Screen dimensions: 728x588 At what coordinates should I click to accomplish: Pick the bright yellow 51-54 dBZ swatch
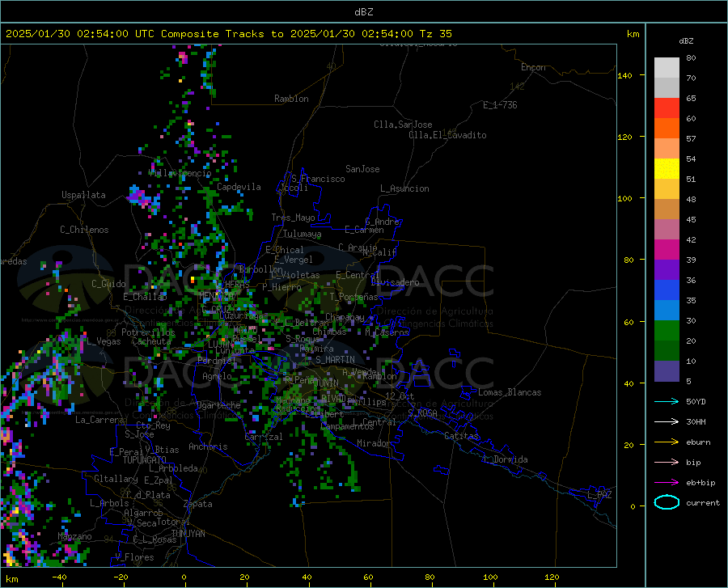(x=667, y=169)
